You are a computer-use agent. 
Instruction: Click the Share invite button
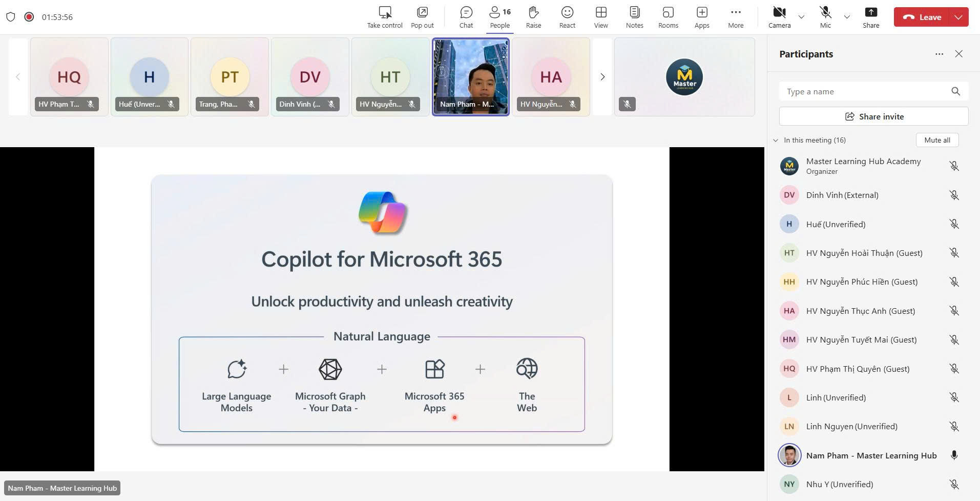(873, 116)
